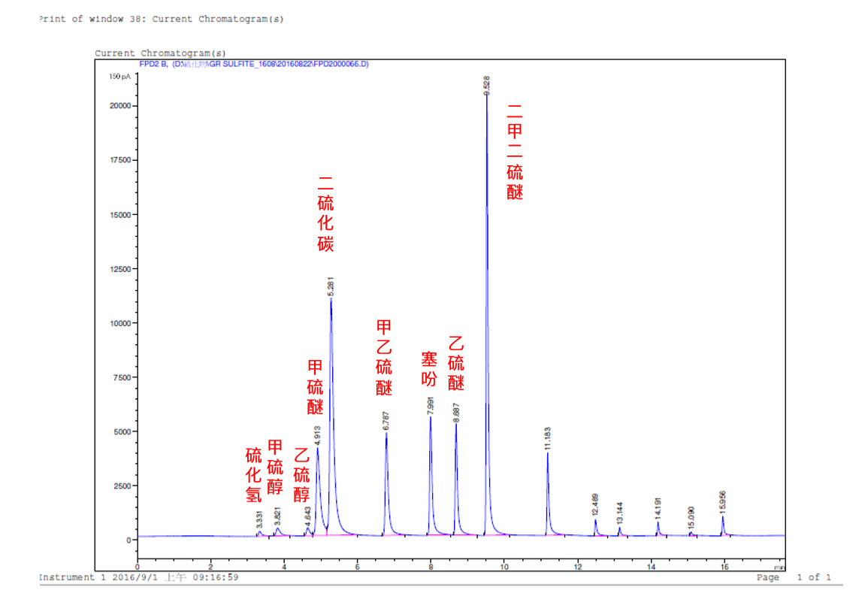Image resolution: width=868 pixels, height=599 pixels.
Task: Click the 乙硫醚 label
Action: click(456, 363)
